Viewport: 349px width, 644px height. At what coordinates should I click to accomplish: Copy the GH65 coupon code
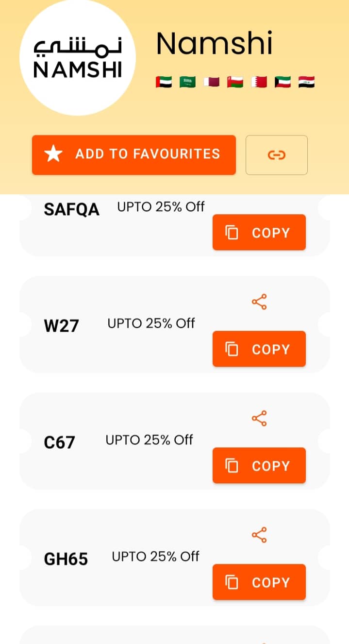point(259,582)
